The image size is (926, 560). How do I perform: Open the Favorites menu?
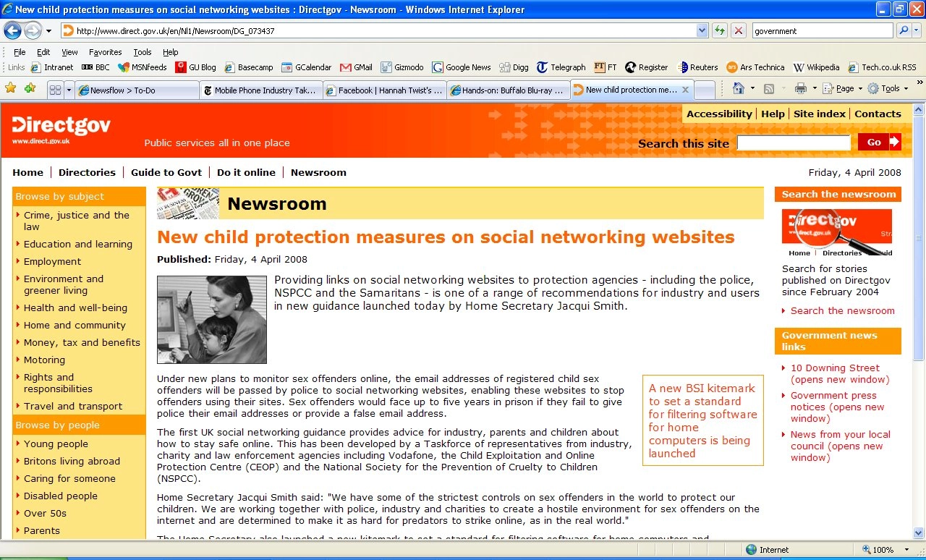coord(106,52)
